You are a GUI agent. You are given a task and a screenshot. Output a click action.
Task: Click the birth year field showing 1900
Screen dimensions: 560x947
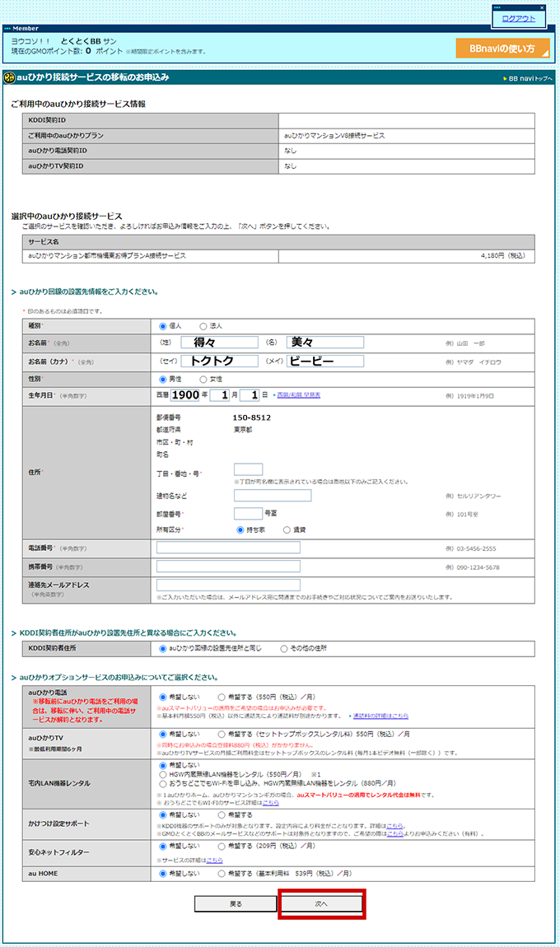tap(184, 395)
